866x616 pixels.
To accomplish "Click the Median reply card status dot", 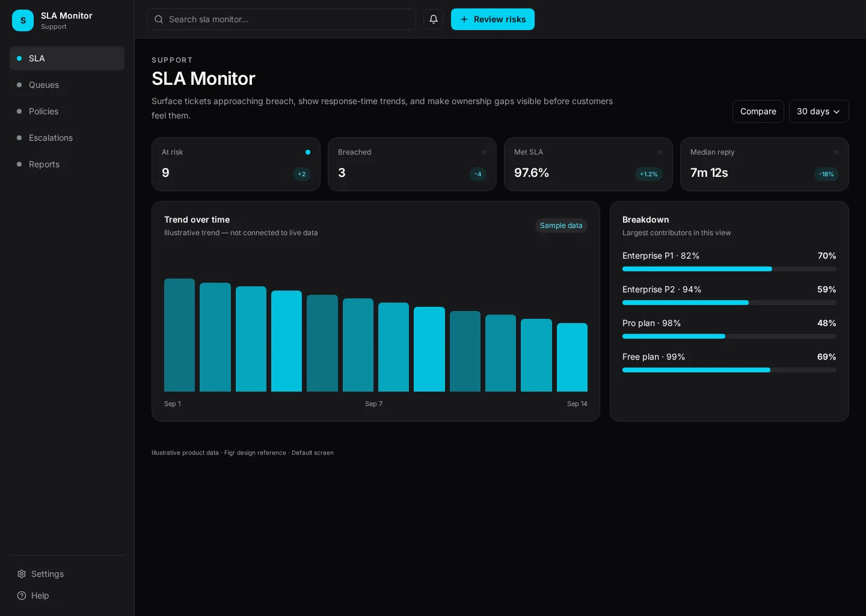I will coord(837,152).
